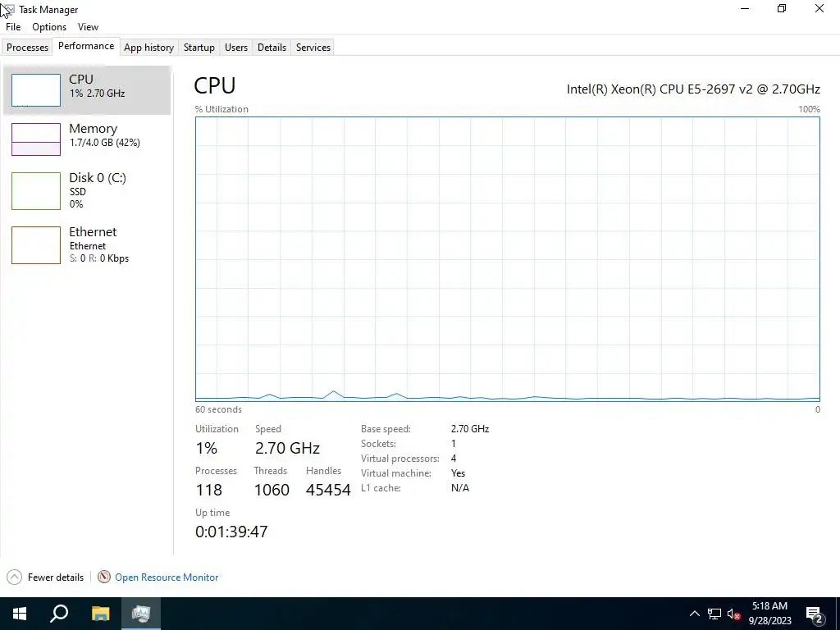Click the 118 Processes count
Viewport: 840px width, 630px height.
pos(209,490)
